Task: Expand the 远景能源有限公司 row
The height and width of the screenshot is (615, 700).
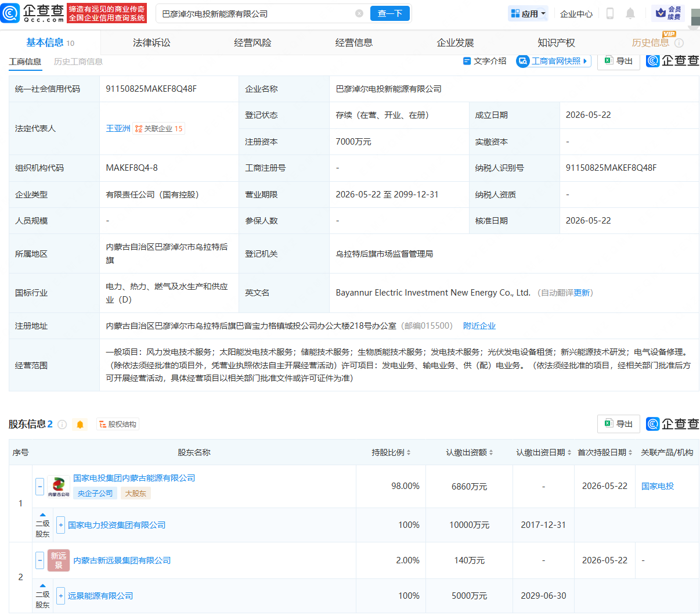Action: (60, 596)
